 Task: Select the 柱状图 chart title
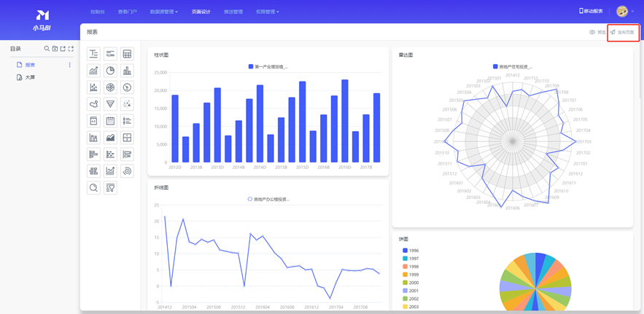tap(161, 55)
